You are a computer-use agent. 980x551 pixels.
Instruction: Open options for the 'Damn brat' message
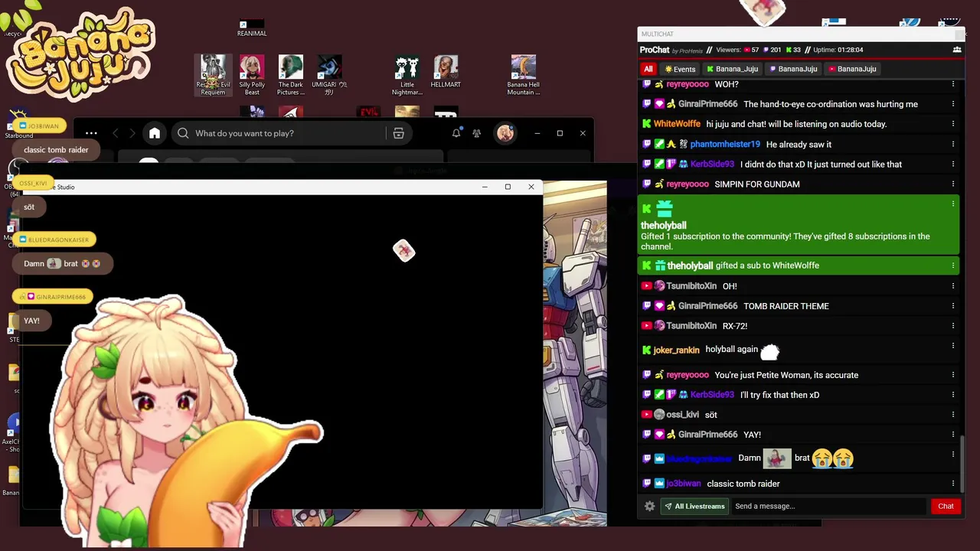click(x=953, y=454)
